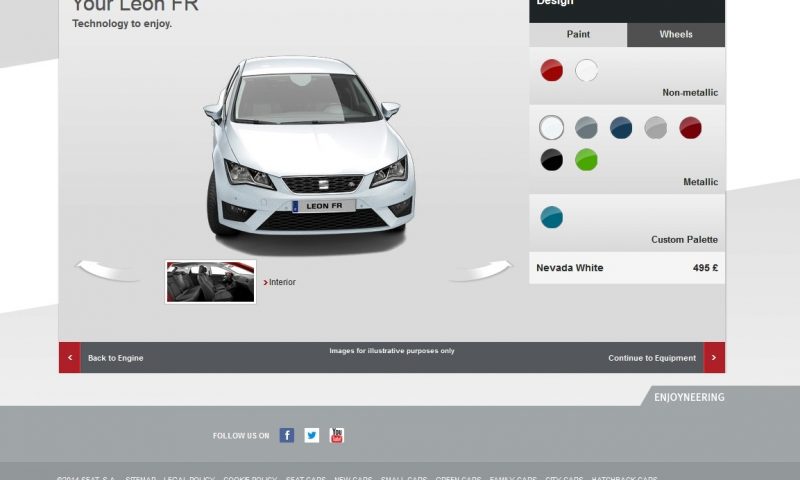This screenshot has width=800, height=480.
Task: Pick the white non-metallic paint swatch
Action: [586, 70]
